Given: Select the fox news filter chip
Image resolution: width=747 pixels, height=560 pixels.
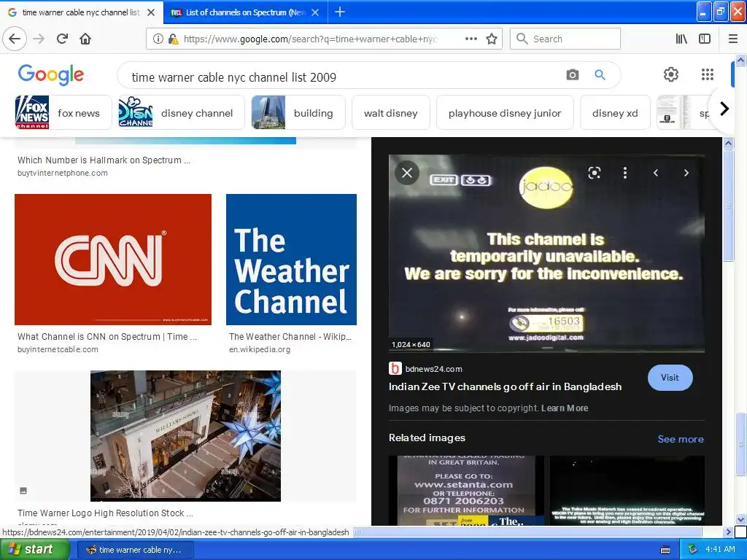Looking at the screenshot, I should coord(63,113).
